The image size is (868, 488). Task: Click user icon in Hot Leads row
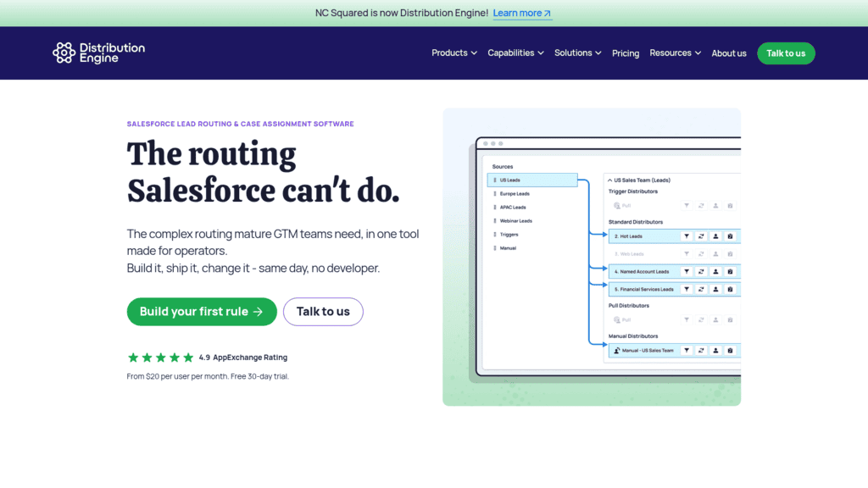pos(715,236)
